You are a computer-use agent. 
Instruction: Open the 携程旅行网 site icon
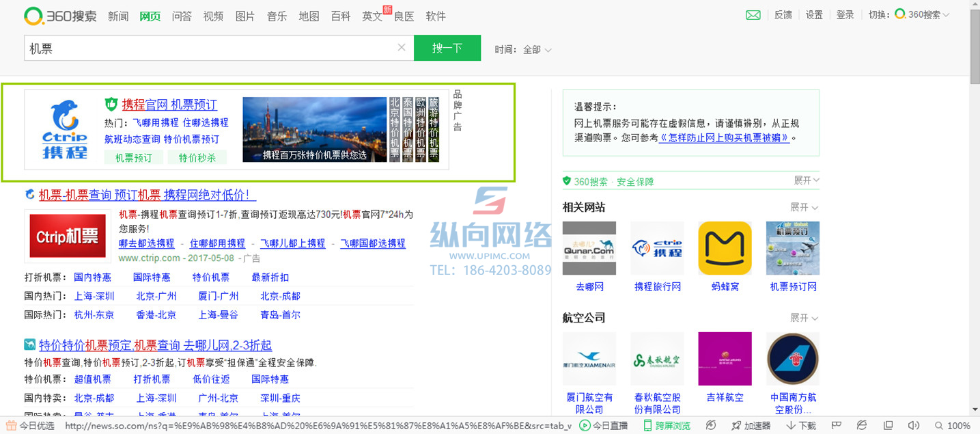coord(657,248)
